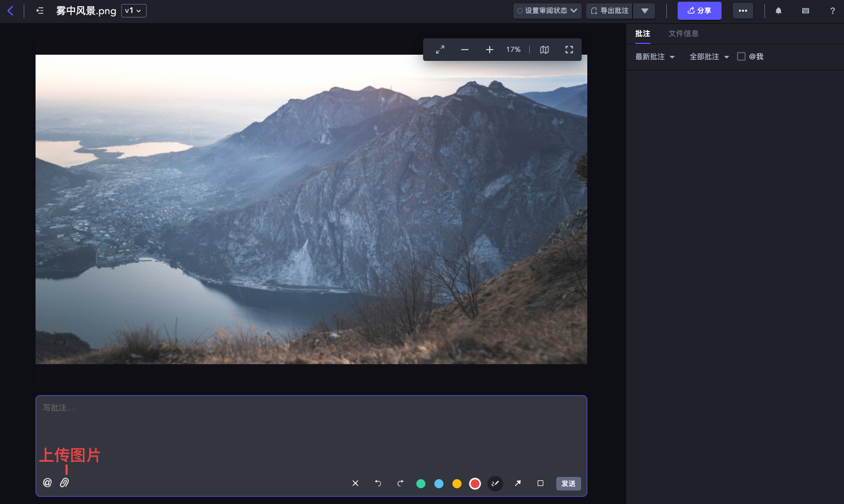844x504 pixels.
Task: Toggle the compare view icon
Action: [544, 50]
